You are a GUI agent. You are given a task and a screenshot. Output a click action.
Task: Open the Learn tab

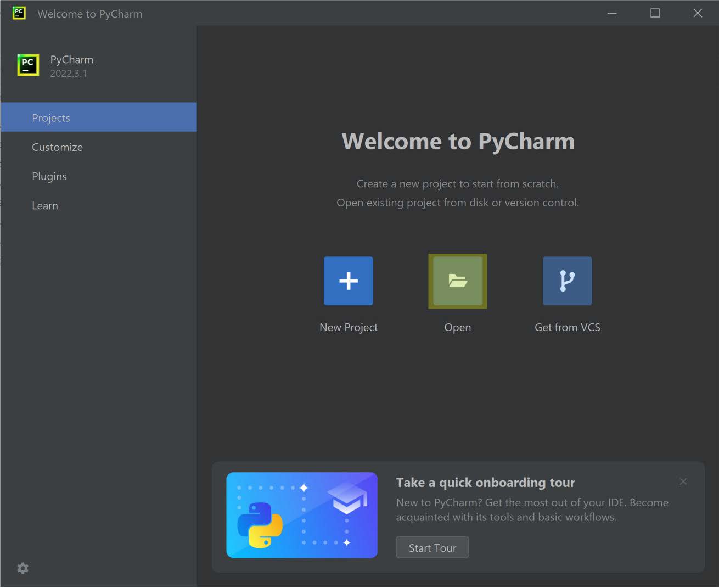(x=45, y=205)
